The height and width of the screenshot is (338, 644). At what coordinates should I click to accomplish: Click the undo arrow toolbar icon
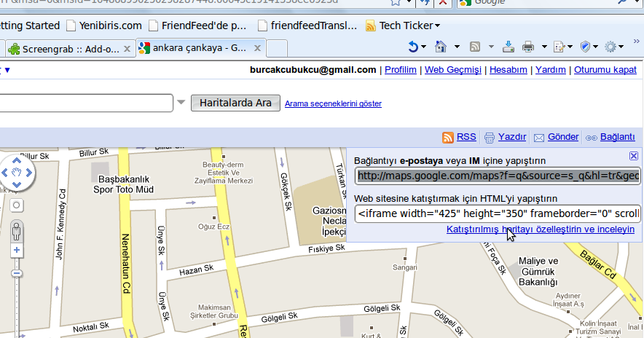413,47
